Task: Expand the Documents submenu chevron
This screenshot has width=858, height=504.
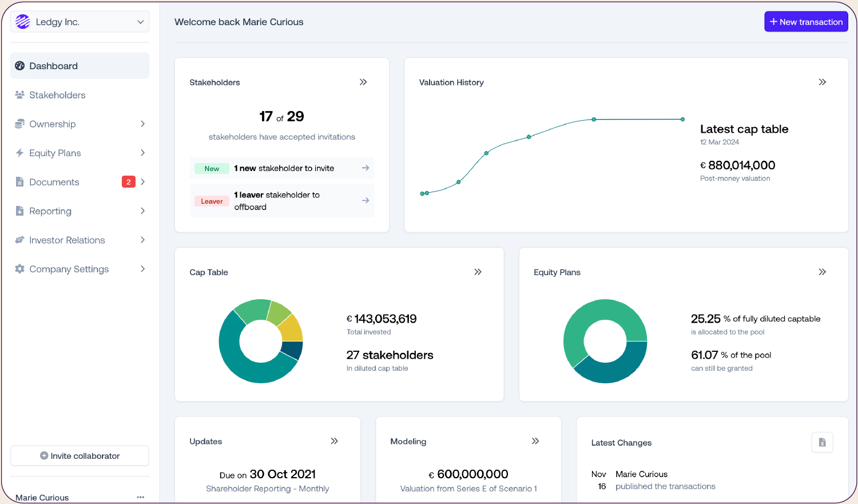Action: click(142, 182)
